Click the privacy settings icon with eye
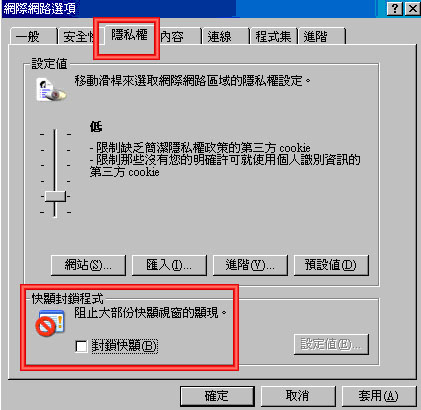Viewport: 421px width, 410px height. pos(51,90)
